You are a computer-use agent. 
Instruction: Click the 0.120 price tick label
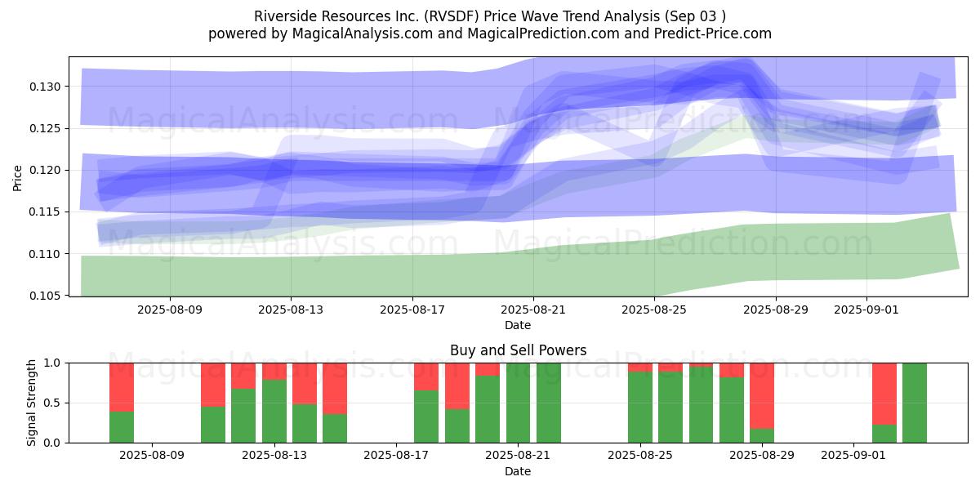click(x=45, y=170)
